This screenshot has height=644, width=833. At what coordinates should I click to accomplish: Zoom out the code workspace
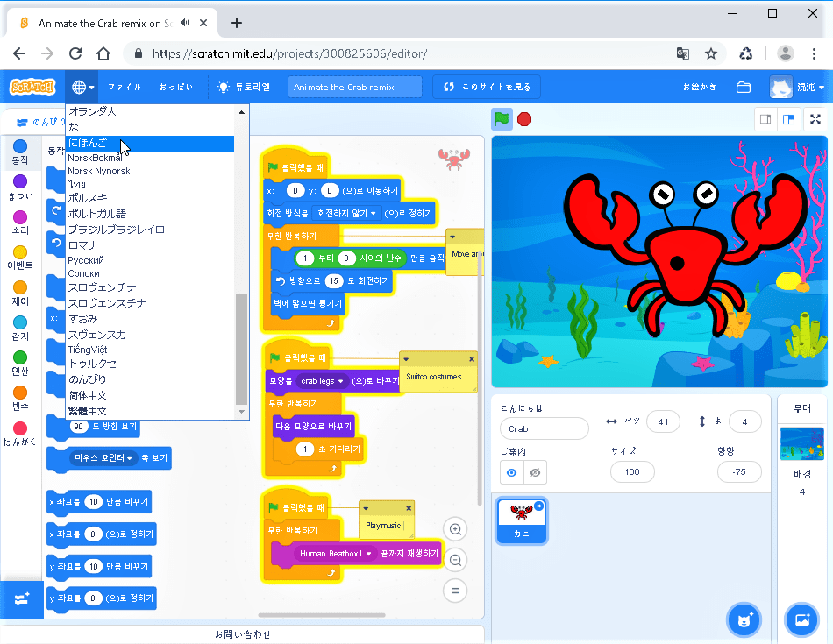click(x=455, y=560)
